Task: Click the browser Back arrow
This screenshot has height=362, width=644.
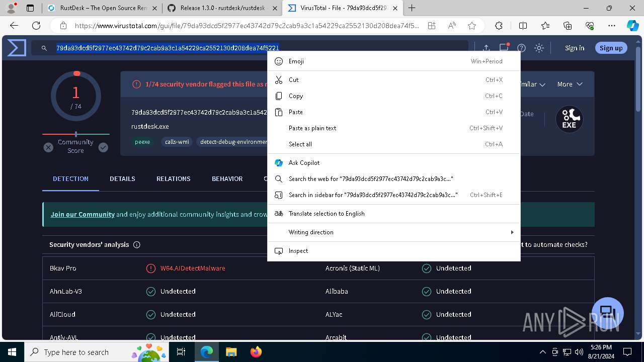Action: pyautogui.click(x=14, y=26)
